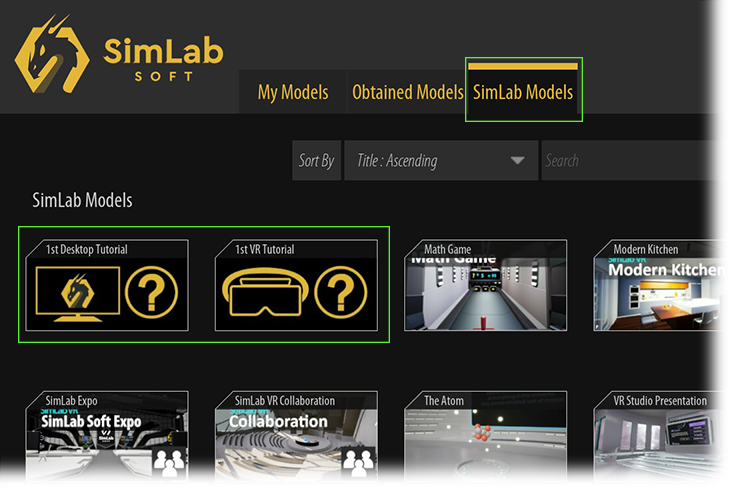Image resolution: width=748 pixels, height=502 pixels.
Task: Open the SimLab VR Collaboration model
Action: (296, 435)
